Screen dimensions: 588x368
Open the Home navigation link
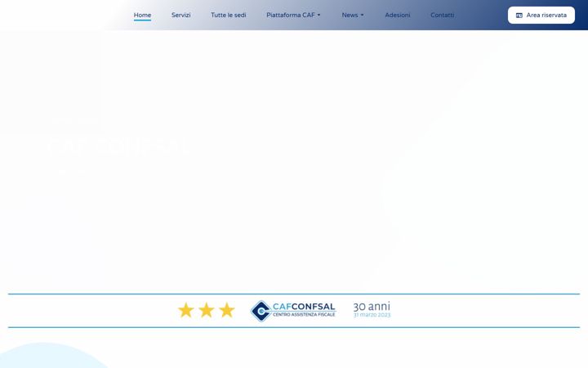(142, 15)
